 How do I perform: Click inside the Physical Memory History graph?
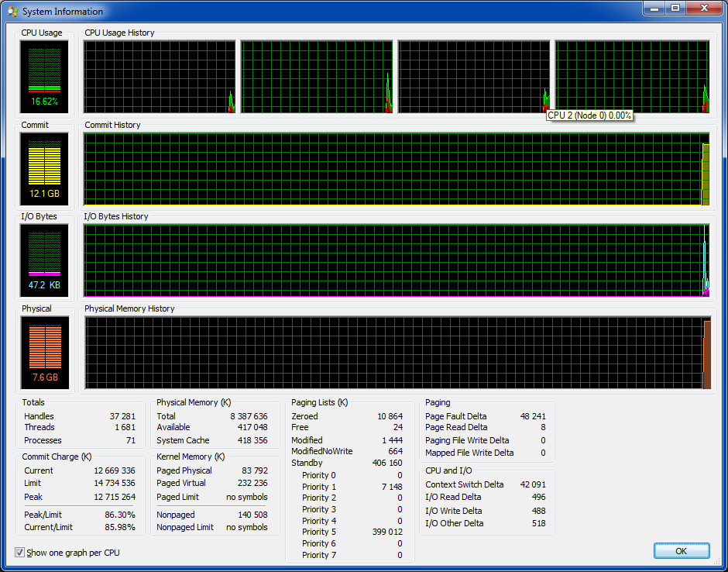(395, 353)
